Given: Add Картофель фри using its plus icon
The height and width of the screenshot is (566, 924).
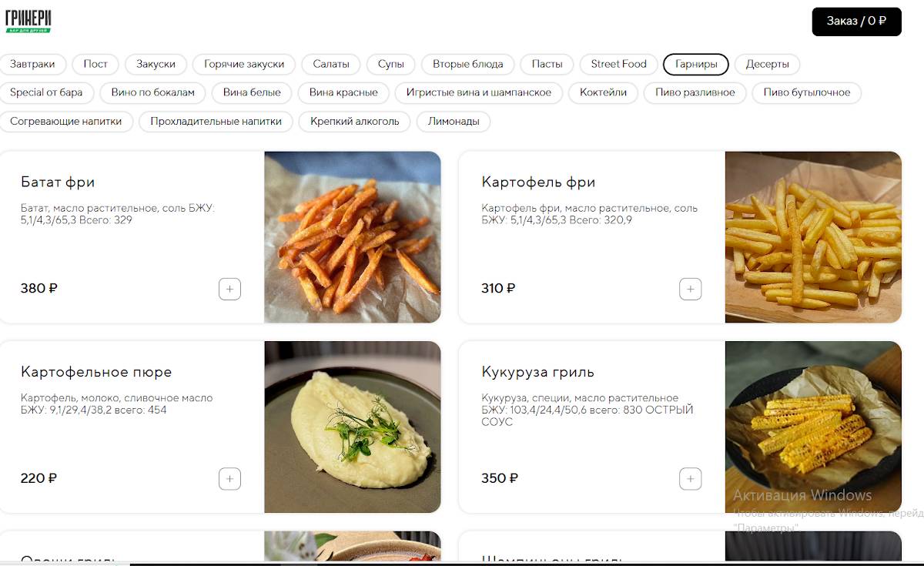Looking at the screenshot, I should [690, 289].
